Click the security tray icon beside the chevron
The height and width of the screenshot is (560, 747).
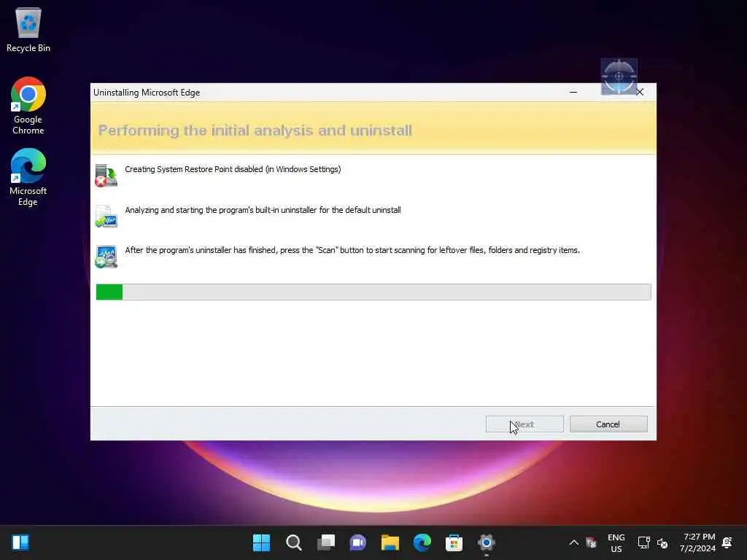point(591,542)
